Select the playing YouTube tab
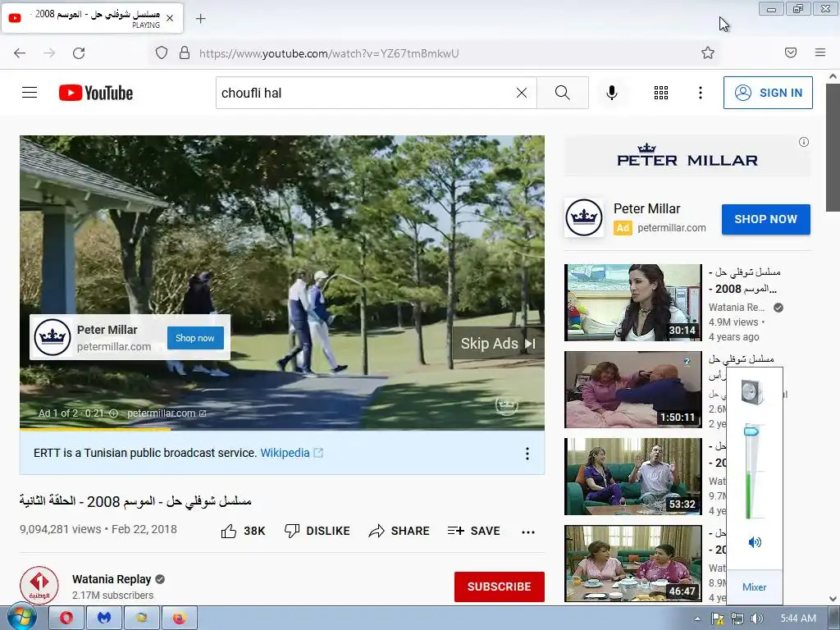Image resolution: width=840 pixels, height=630 pixels. pyautogui.click(x=92, y=18)
